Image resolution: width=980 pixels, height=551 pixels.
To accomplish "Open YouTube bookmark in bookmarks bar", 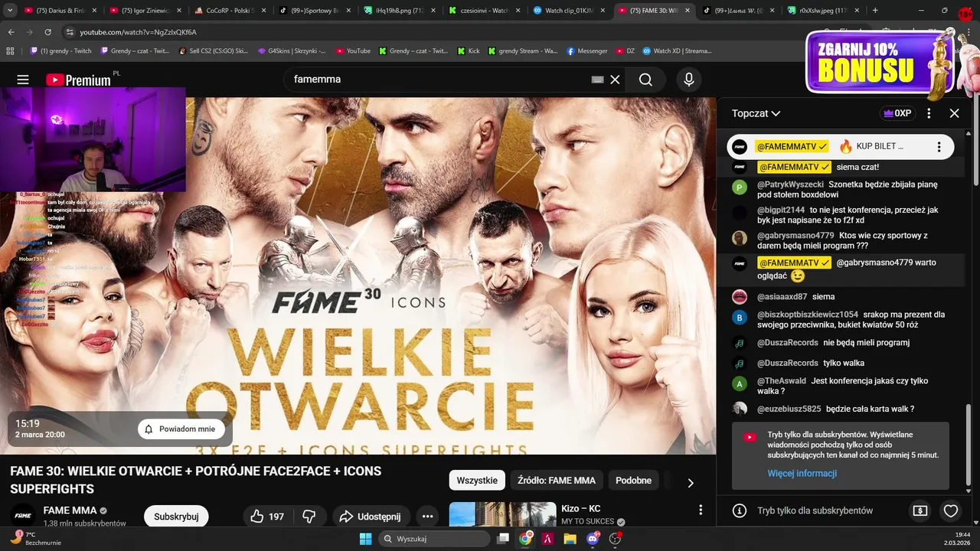I will pyautogui.click(x=353, y=51).
